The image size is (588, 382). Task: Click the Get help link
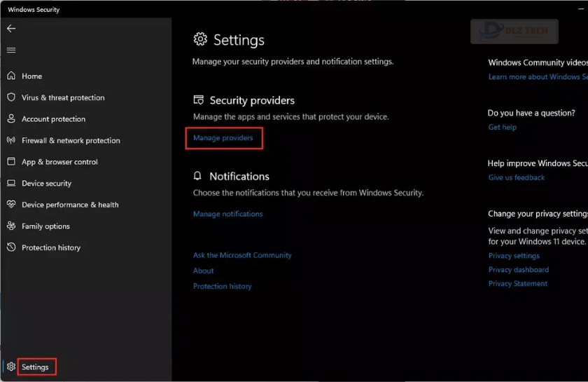pyautogui.click(x=502, y=127)
